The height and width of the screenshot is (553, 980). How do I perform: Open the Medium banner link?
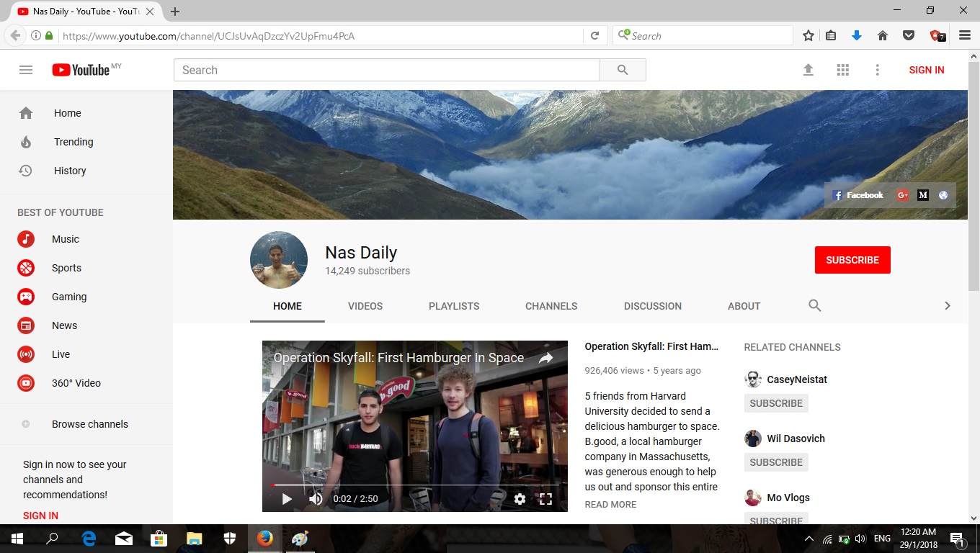coord(923,195)
